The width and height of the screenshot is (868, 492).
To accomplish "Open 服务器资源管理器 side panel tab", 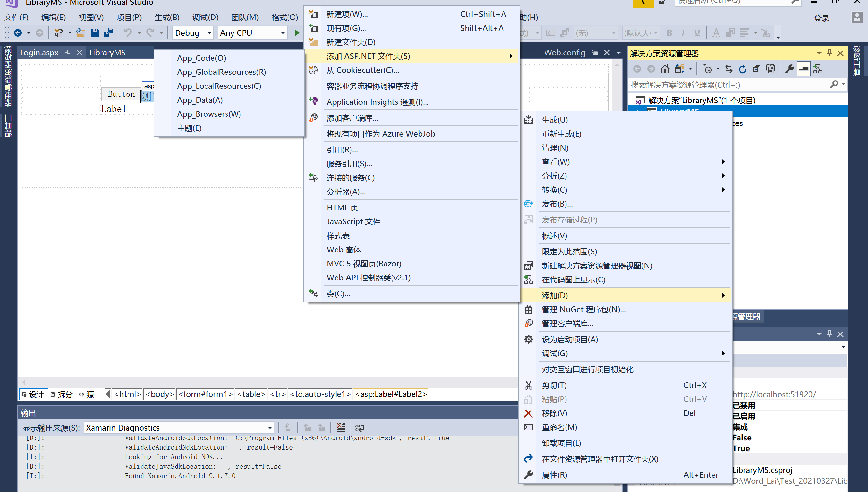I will pyautogui.click(x=8, y=76).
